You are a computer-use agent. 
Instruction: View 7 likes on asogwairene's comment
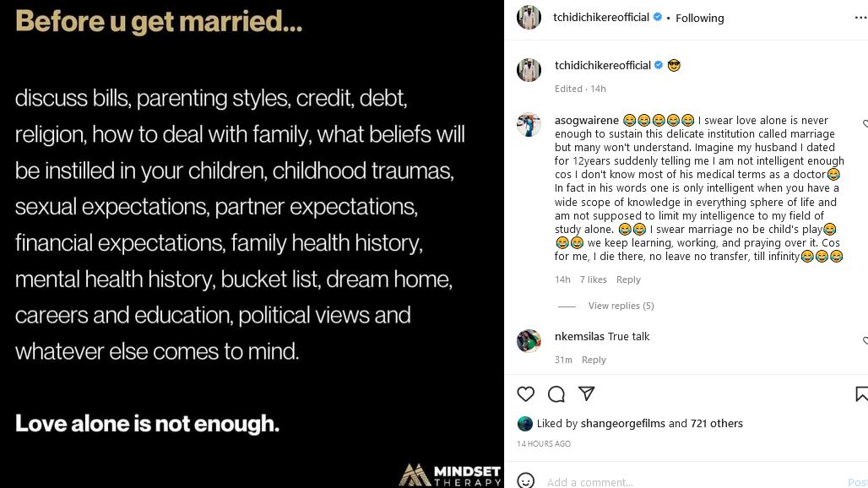coord(593,279)
